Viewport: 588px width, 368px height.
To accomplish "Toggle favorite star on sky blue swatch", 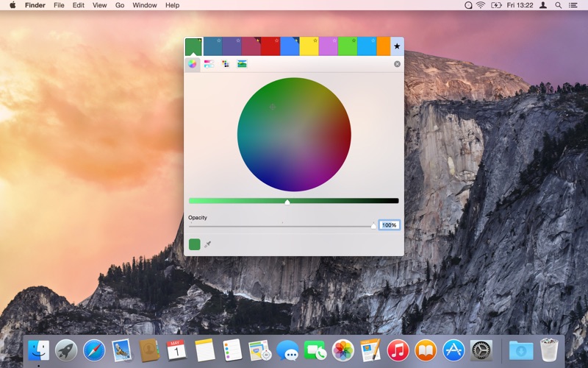I will (x=372, y=40).
